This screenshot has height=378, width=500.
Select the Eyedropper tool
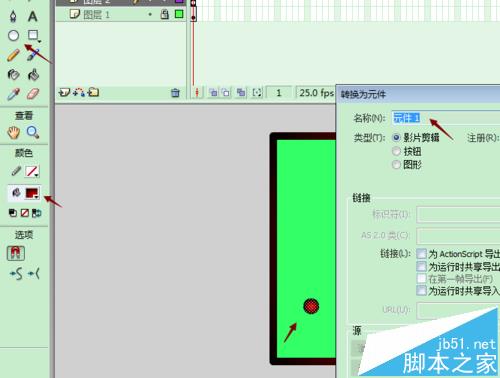coord(13,94)
